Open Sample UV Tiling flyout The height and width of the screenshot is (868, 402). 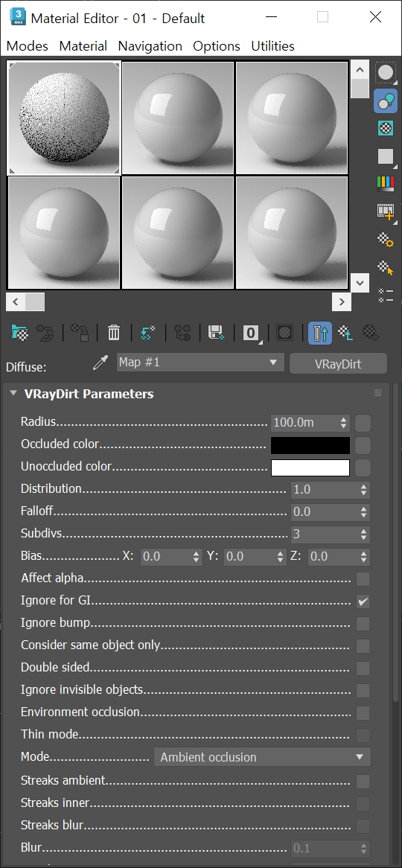coord(386,156)
